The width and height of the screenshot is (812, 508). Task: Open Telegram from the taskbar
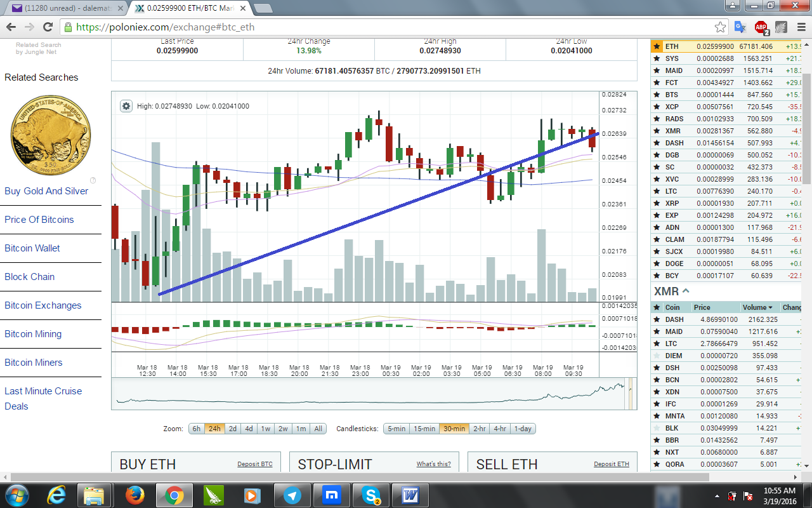tap(292, 495)
